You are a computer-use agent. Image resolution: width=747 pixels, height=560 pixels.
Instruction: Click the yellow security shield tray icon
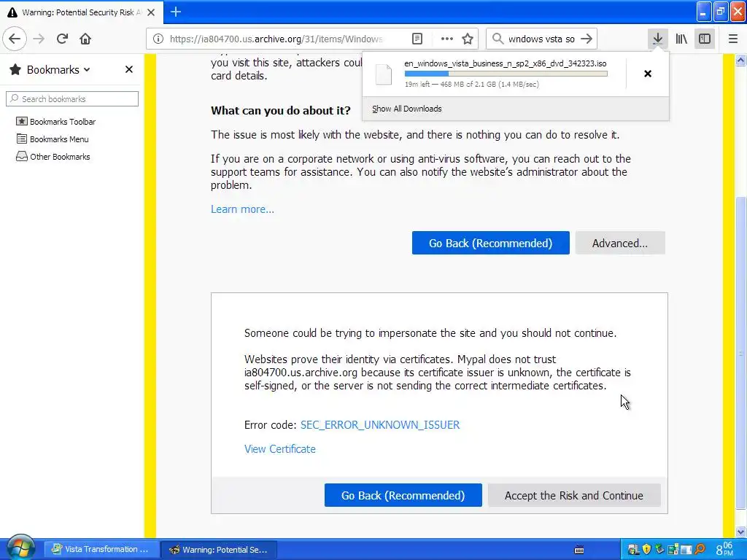click(x=646, y=549)
